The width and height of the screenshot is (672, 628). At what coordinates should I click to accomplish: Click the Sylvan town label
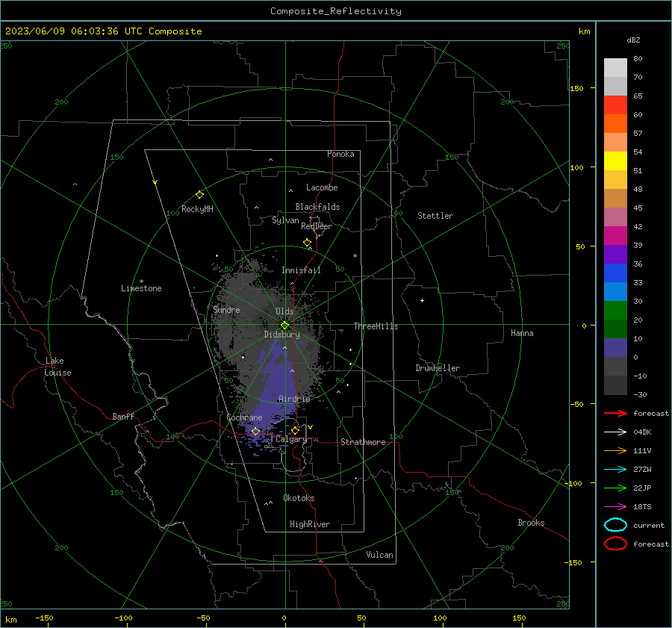[x=285, y=220]
